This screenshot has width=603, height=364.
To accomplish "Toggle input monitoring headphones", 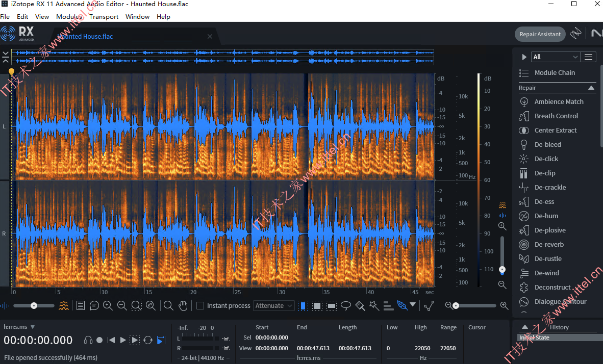I will click(x=88, y=340).
